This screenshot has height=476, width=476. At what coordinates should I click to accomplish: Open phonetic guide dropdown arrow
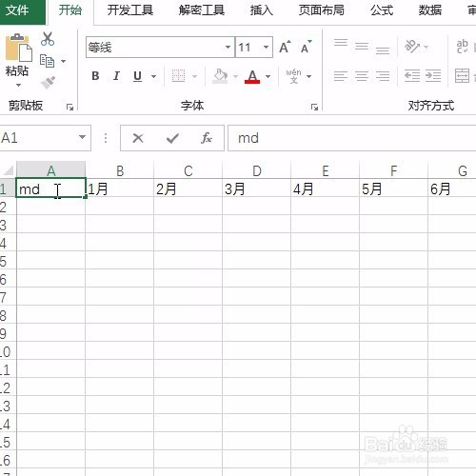(308, 76)
